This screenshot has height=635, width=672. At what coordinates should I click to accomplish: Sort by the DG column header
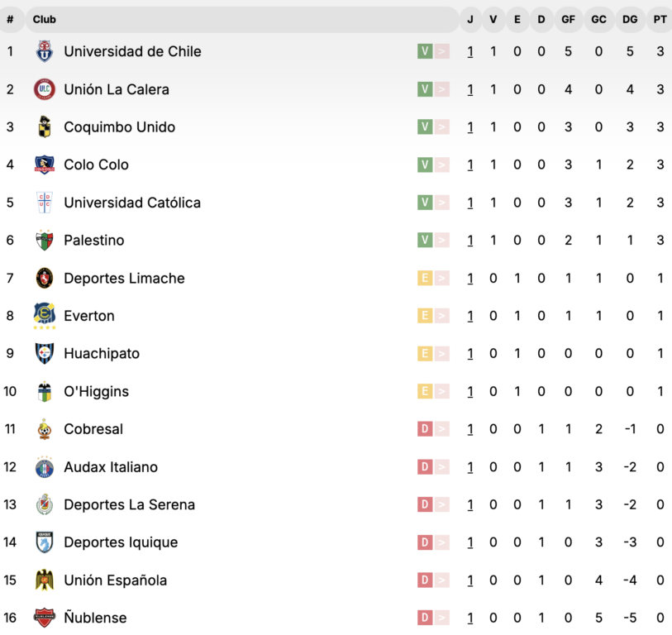630,19
